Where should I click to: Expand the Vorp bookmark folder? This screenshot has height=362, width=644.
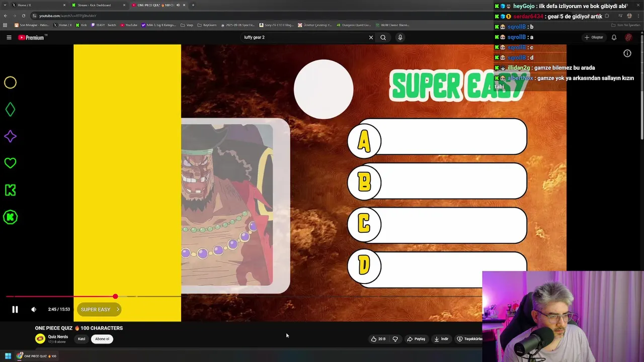(187, 25)
